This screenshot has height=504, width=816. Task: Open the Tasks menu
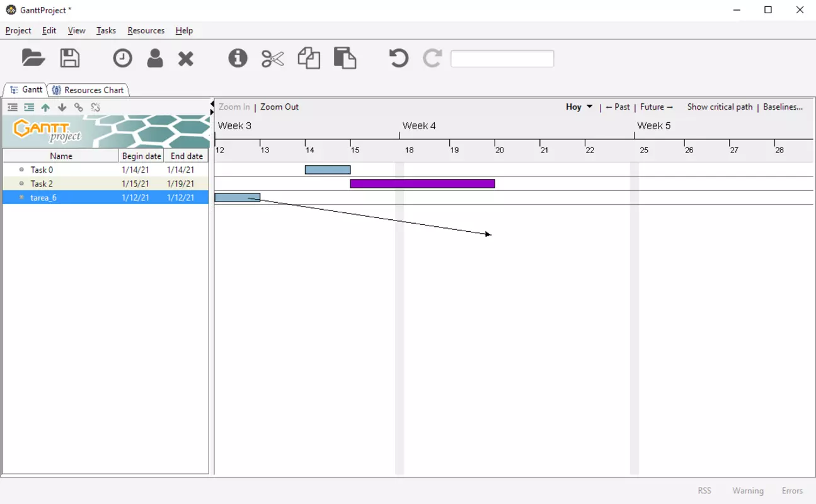(106, 30)
